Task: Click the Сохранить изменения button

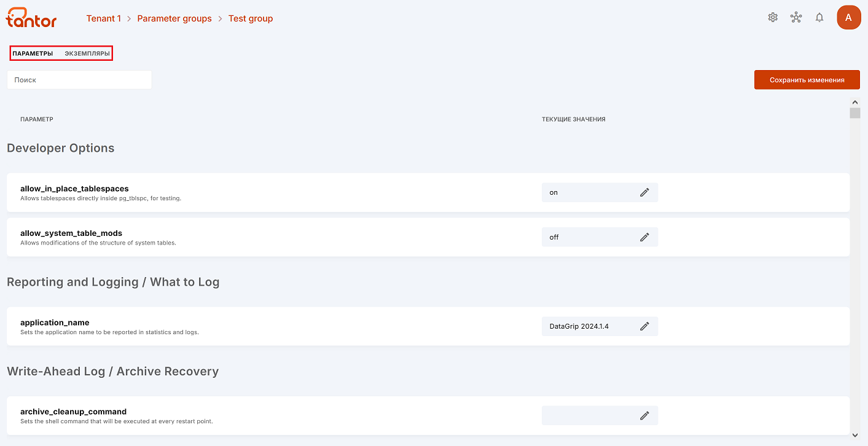Action: [807, 80]
